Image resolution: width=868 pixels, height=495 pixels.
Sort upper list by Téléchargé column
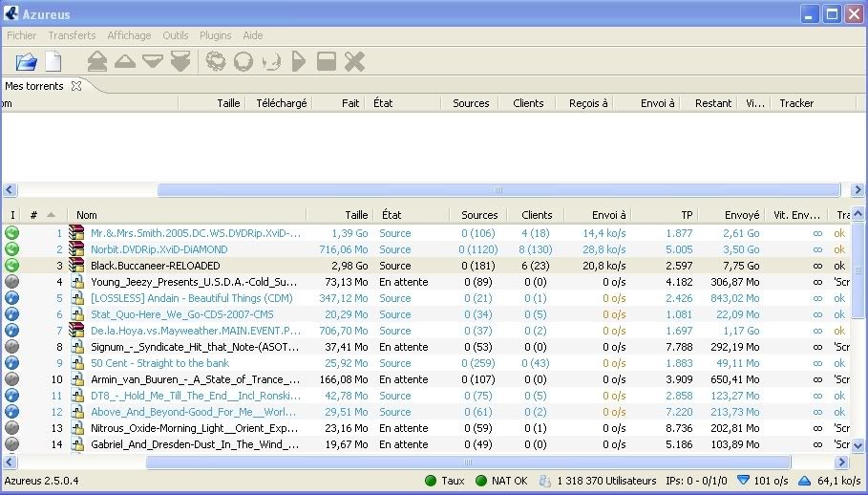coord(281,103)
